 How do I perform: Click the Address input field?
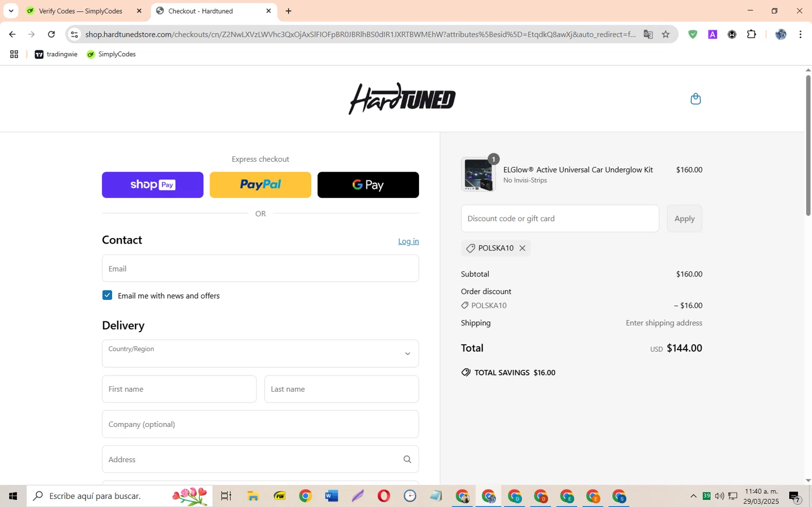tap(260, 459)
